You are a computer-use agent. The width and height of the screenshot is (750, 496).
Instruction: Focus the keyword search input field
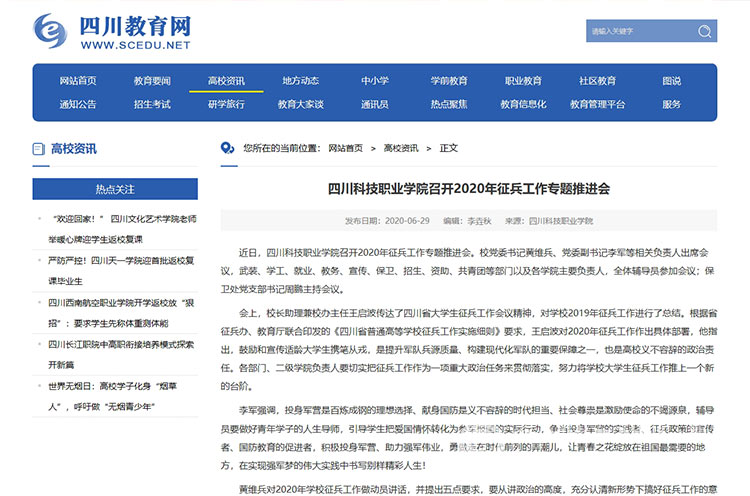coord(641,31)
